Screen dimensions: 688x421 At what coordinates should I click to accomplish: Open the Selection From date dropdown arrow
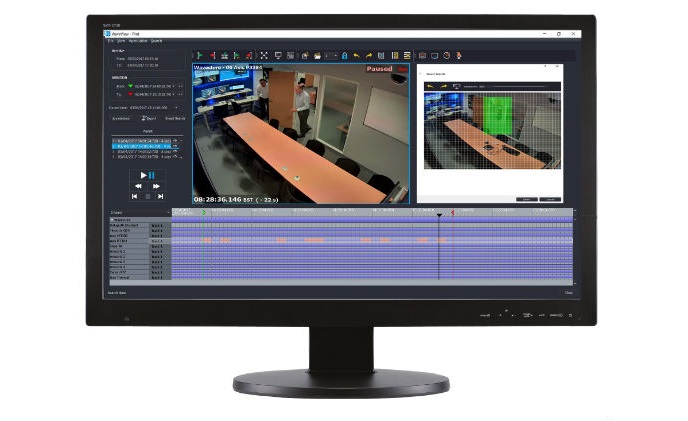point(174,86)
